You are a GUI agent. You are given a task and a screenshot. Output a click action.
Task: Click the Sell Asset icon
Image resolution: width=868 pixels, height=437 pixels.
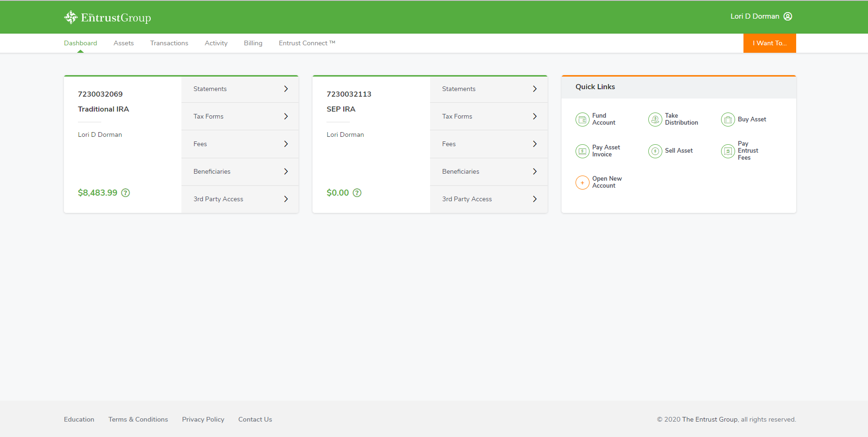[x=655, y=151]
